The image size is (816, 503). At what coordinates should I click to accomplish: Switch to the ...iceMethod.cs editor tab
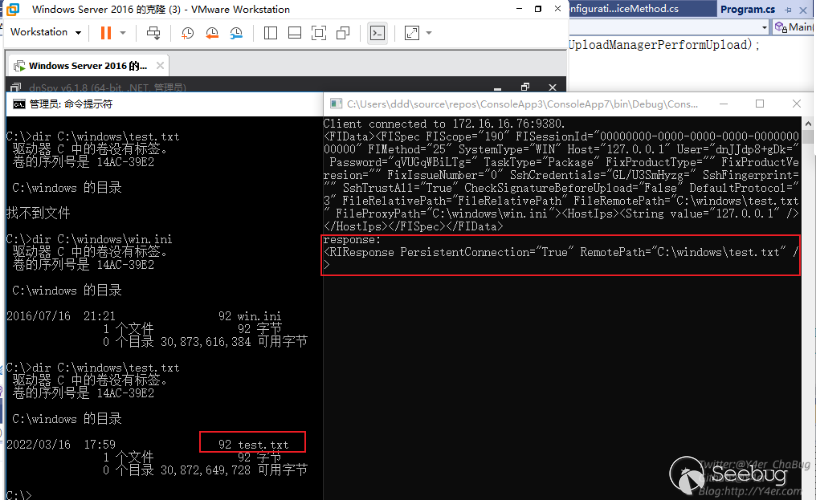pos(623,9)
